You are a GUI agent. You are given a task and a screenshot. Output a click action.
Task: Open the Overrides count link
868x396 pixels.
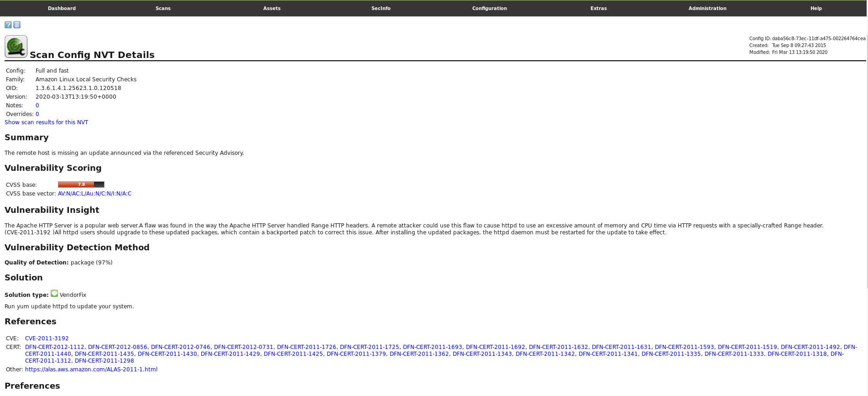coord(37,114)
